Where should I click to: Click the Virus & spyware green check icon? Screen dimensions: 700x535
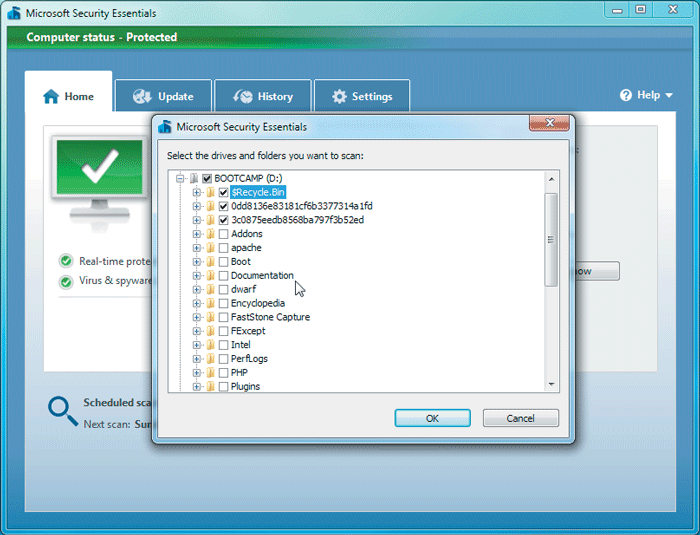(x=66, y=282)
